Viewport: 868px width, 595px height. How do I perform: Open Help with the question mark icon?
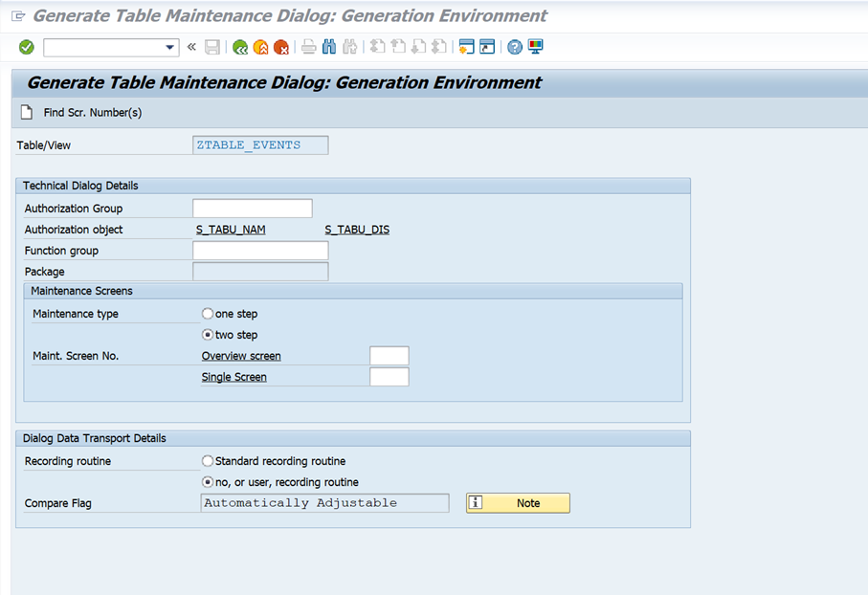pos(515,47)
